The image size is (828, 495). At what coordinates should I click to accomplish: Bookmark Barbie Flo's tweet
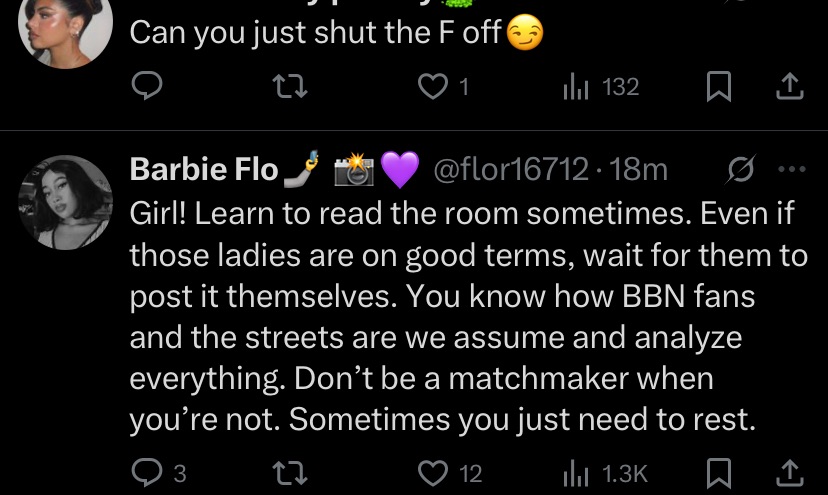coord(718,472)
